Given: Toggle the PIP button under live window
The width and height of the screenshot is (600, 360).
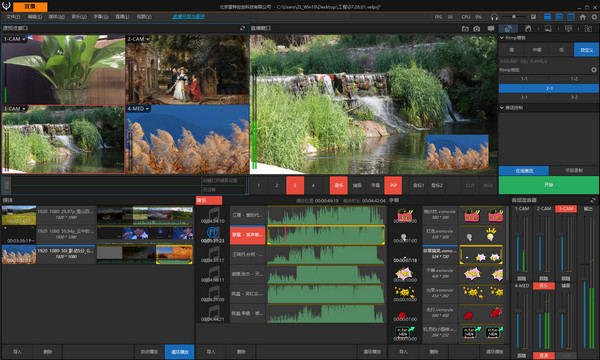Looking at the screenshot, I should (x=393, y=186).
